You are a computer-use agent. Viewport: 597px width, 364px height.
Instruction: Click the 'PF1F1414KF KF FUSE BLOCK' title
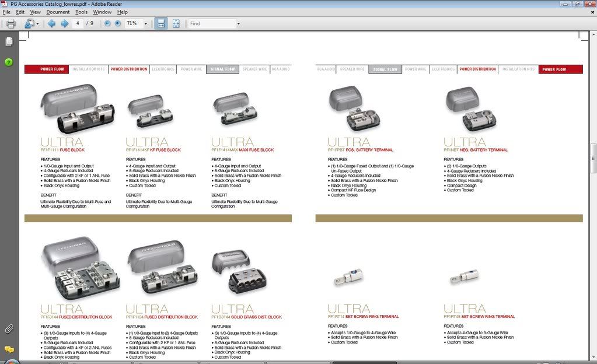[x=153, y=150]
